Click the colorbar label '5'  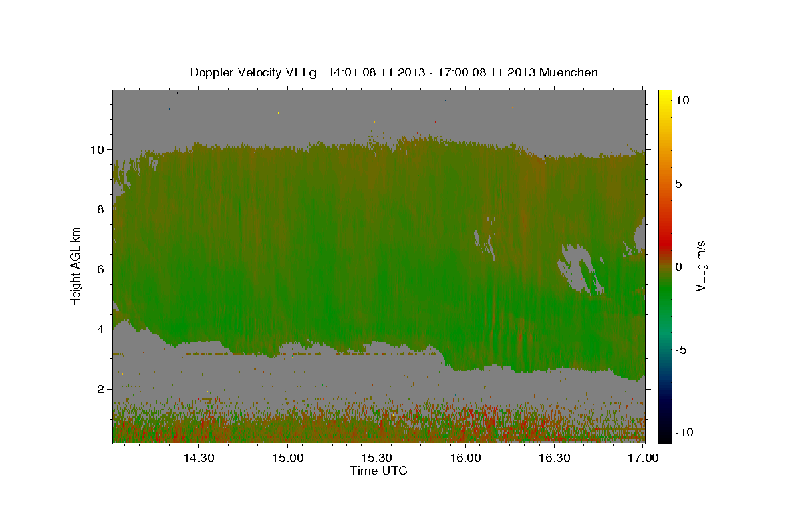[678, 183]
